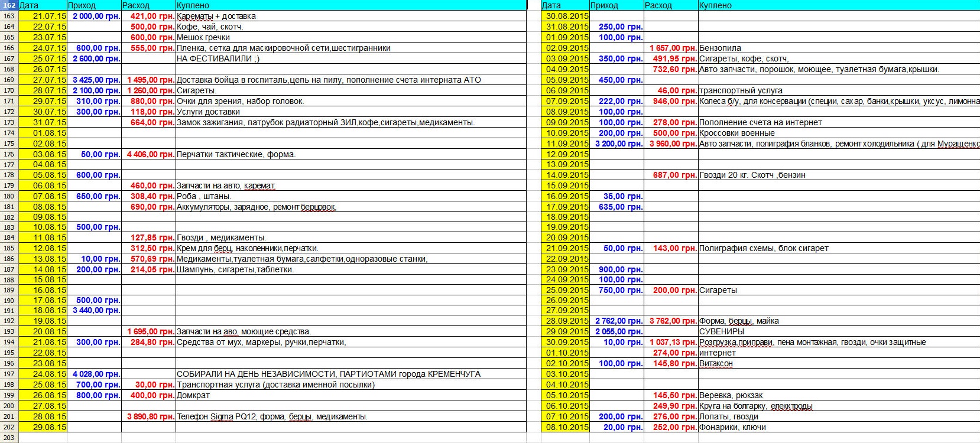Select date cell 08.10.2015

pos(566,427)
